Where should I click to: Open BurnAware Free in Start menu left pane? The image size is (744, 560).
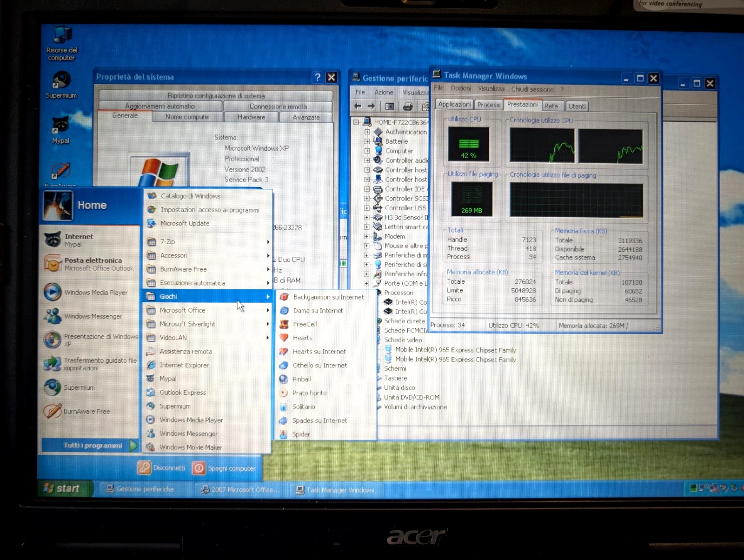pos(91,411)
